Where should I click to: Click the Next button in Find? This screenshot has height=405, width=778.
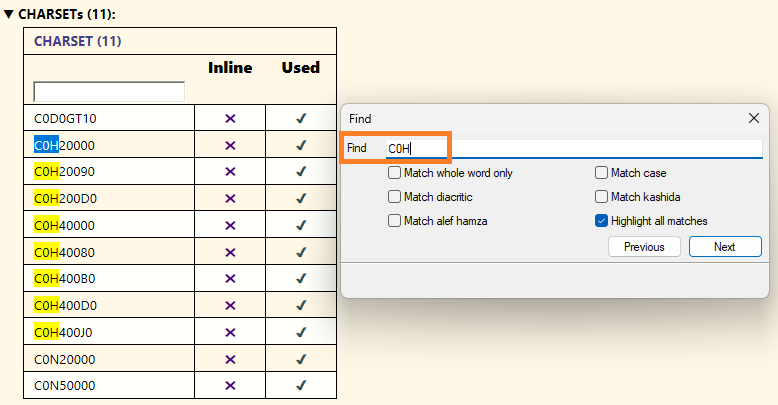click(x=725, y=247)
